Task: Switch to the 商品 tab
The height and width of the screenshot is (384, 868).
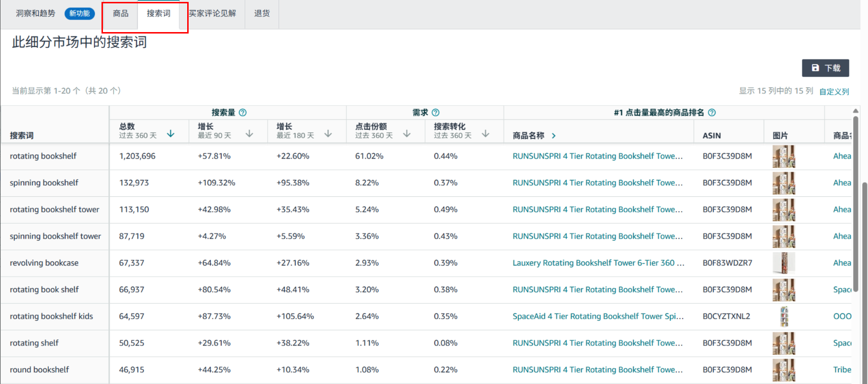Action: point(121,13)
